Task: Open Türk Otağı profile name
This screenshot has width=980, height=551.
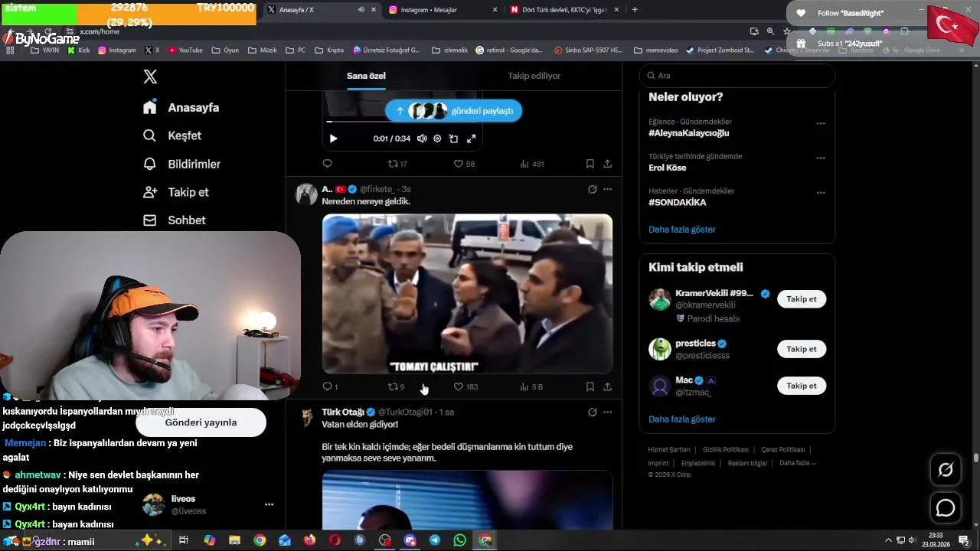Action: coord(343,412)
